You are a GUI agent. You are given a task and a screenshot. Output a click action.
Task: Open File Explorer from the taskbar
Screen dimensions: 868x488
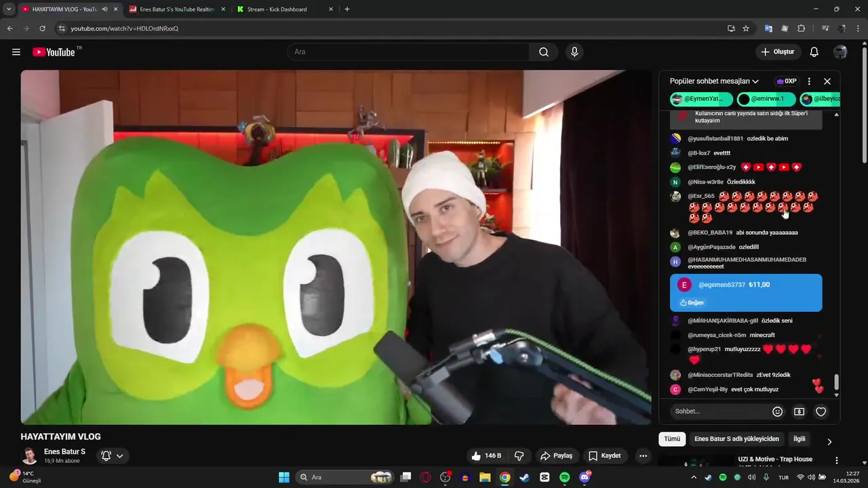(x=485, y=477)
